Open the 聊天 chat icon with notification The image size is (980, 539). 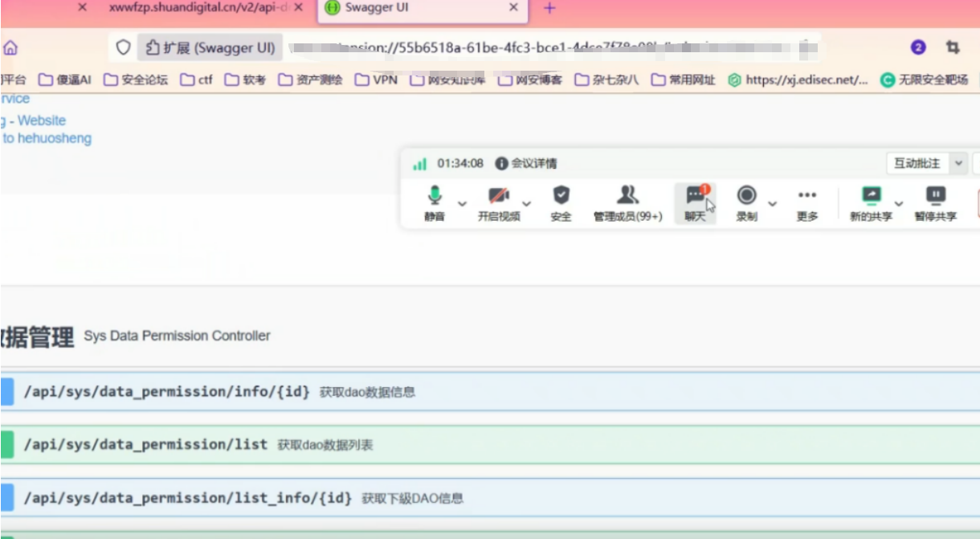click(695, 202)
